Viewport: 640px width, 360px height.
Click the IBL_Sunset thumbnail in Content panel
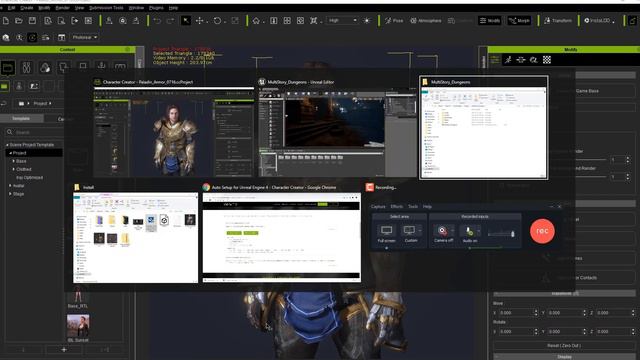pyautogui.click(x=78, y=326)
